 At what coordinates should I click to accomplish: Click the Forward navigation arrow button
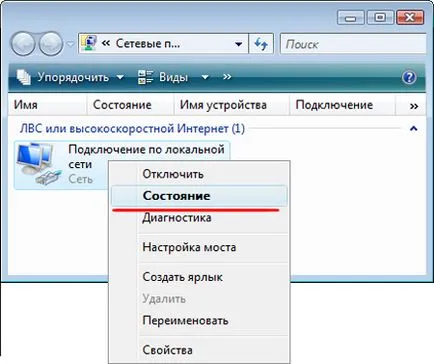tap(51, 44)
